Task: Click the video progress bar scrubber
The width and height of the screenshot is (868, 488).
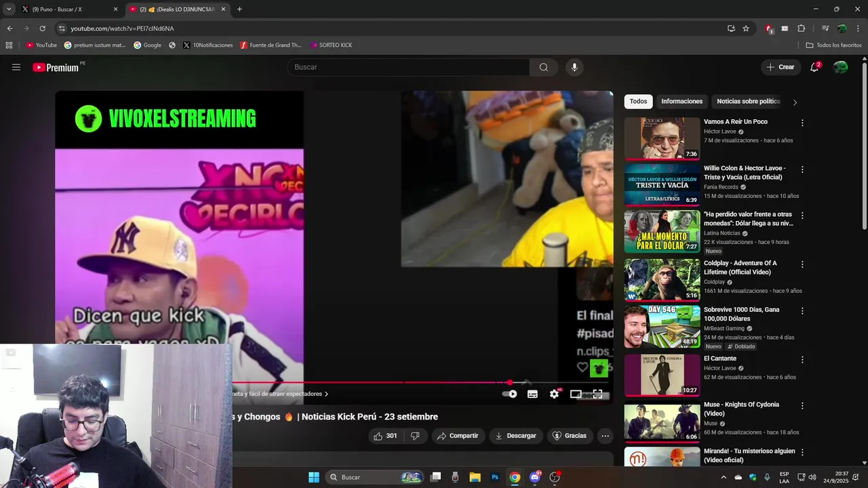Action: [509, 383]
